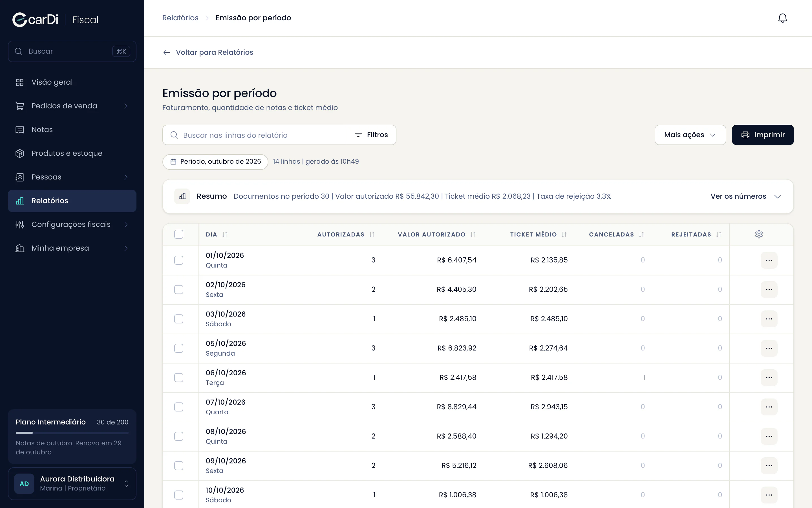The image size is (812, 508).
Task: Click Período, outubro de 2026 chip
Action: [x=215, y=162]
